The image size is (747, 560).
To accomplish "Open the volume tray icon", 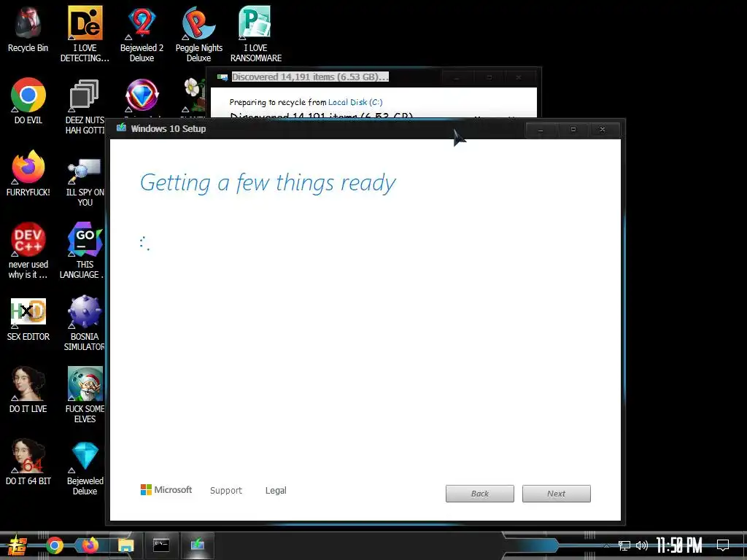I will (642, 545).
